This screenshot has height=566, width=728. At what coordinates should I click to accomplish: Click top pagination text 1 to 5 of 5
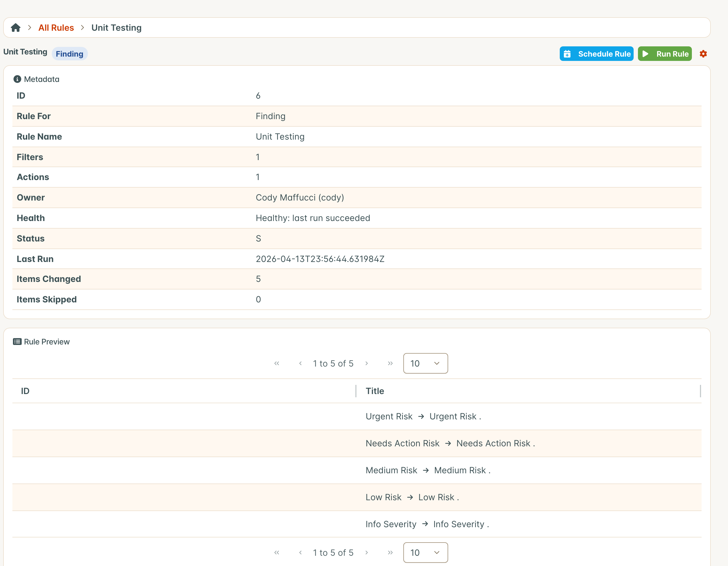[x=333, y=363]
